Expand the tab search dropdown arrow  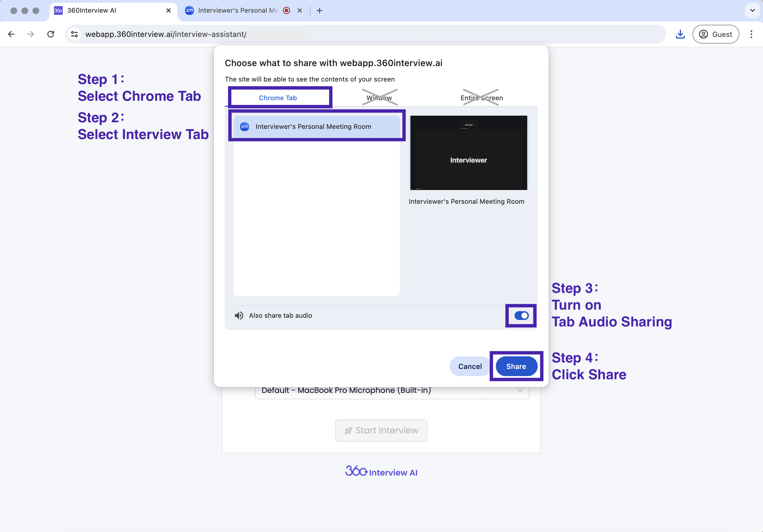pyautogui.click(x=752, y=11)
